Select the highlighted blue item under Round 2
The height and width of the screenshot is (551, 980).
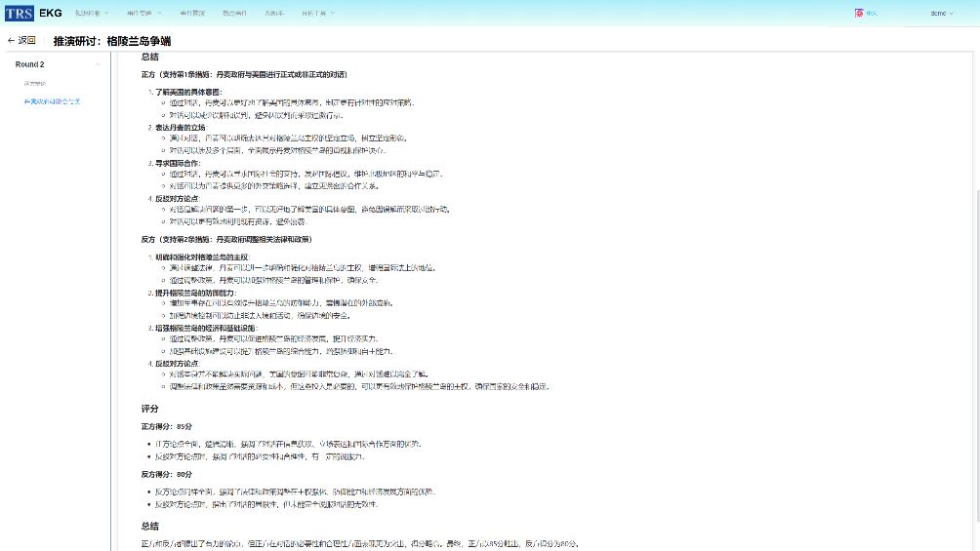(53, 101)
